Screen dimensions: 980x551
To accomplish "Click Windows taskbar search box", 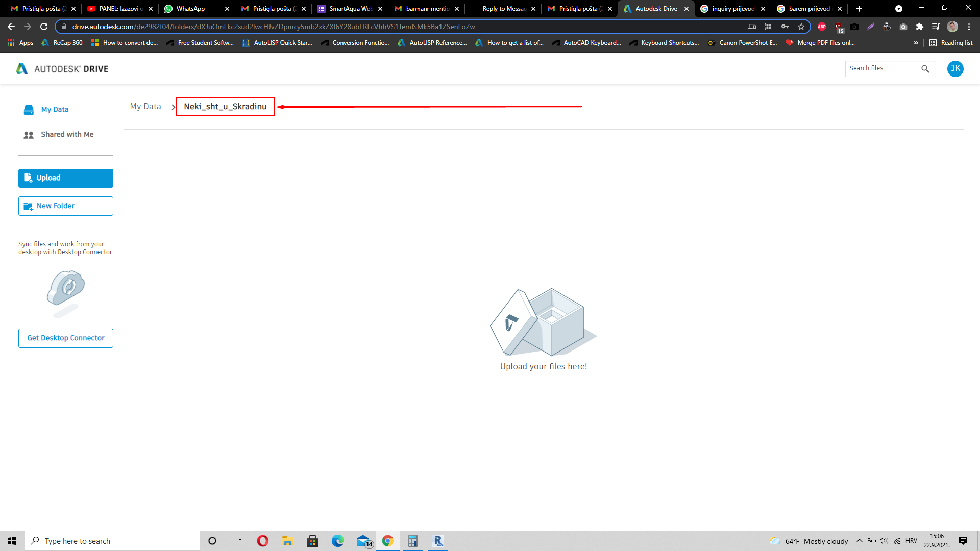I will 112,541.
